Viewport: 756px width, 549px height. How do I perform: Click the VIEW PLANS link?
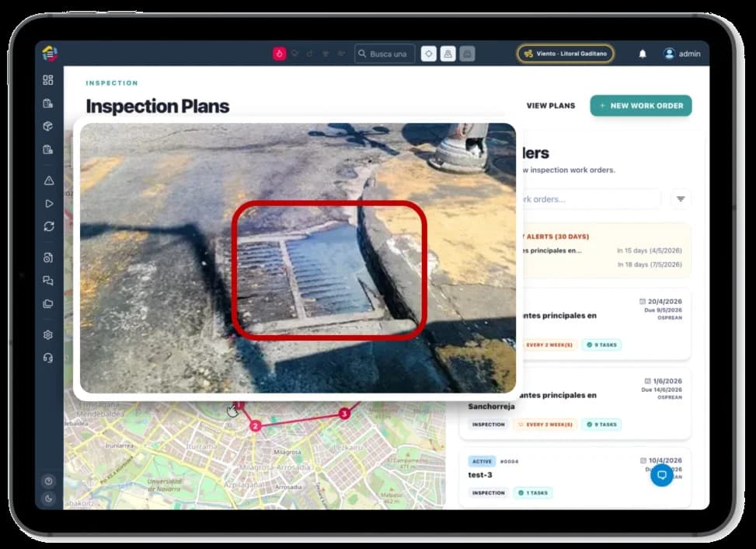[551, 106]
